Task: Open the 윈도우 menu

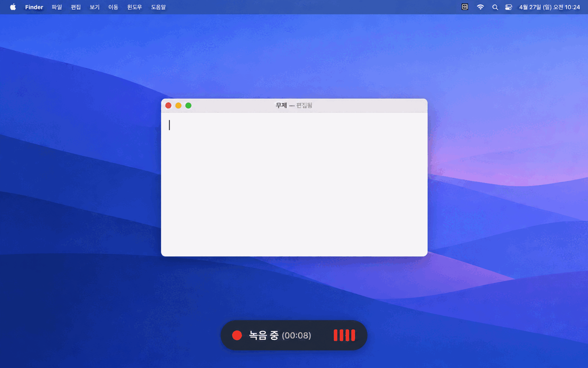Action: point(134,7)
